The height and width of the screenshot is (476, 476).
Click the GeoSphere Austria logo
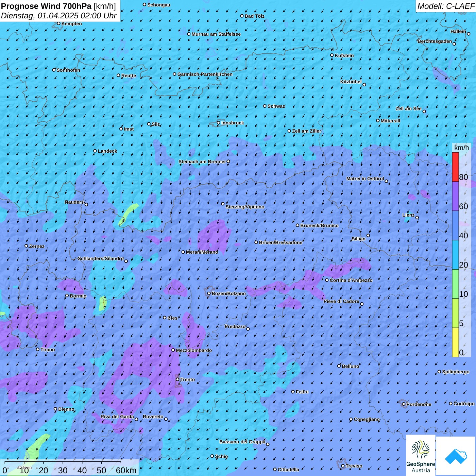coord(421,455)
